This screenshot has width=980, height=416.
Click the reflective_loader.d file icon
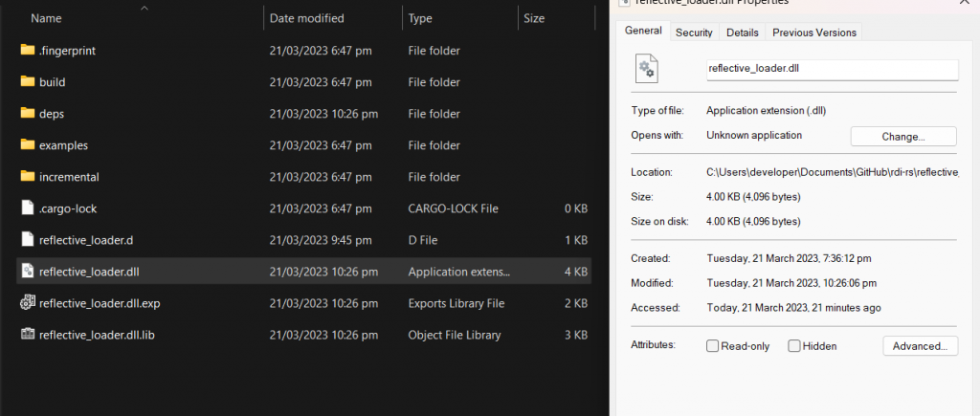coord(27,240)
